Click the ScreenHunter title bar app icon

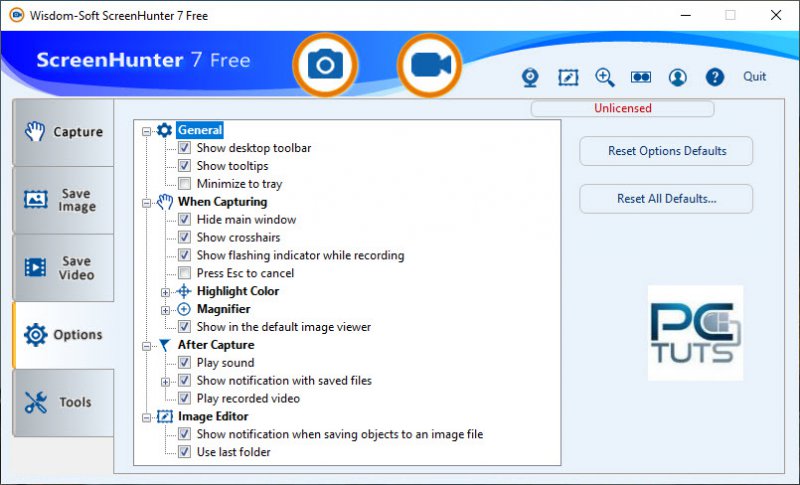click(x=16, y=15)
